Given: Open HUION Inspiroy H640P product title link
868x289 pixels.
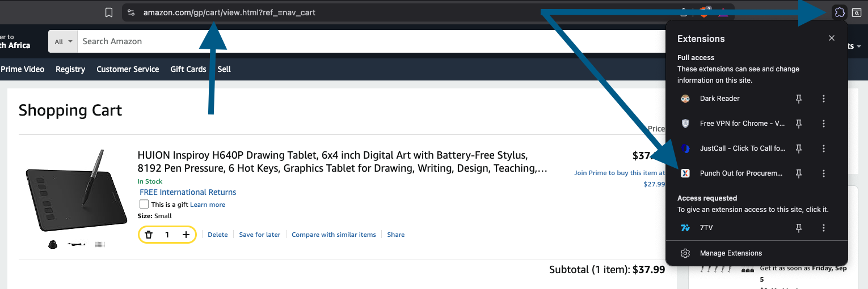Looking at the screenshot, I should (x=343, y=161).
